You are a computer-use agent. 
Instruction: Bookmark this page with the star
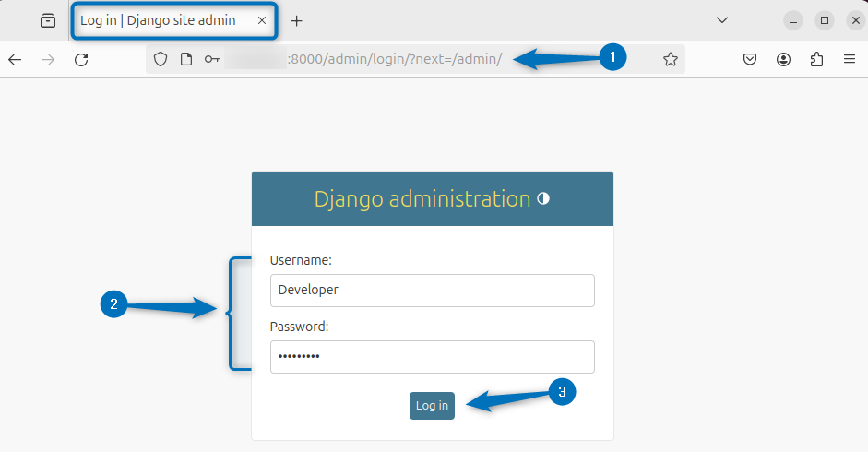tap(671, 59)
